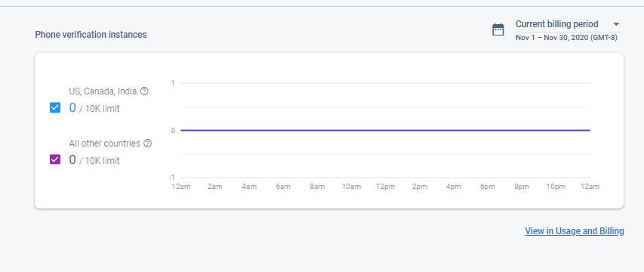This screenshot has width=644, height=272.
Task: Uncheck the All other countries checkbox
Action: [x=55, y=159]
